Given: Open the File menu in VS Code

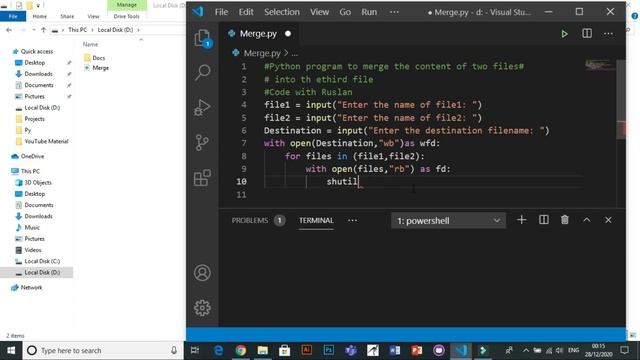Looking at the screenshot, I should pos(221,12).
